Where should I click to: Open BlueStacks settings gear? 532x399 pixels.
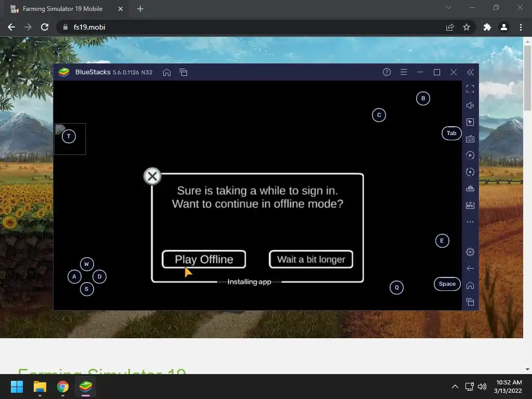(x=470, y=252)
